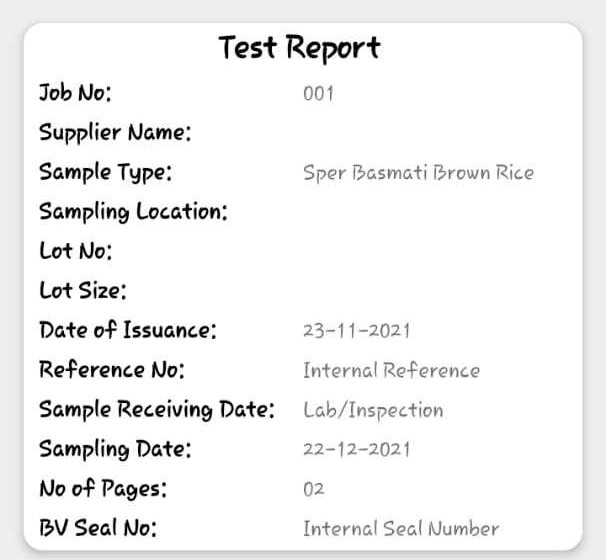
Task: Click the Lab/Inspection placeholder field
Action: [x=437, y=410]
